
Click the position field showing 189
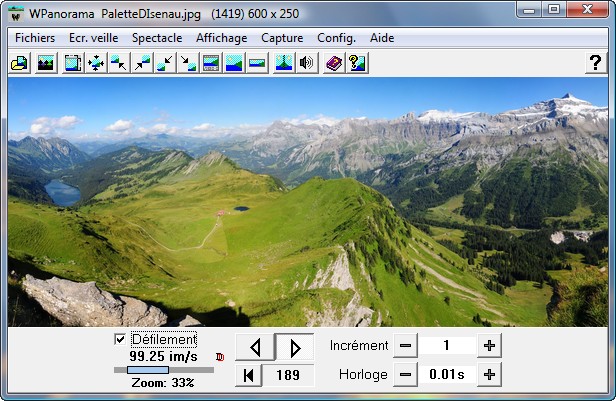pos(288,375)
